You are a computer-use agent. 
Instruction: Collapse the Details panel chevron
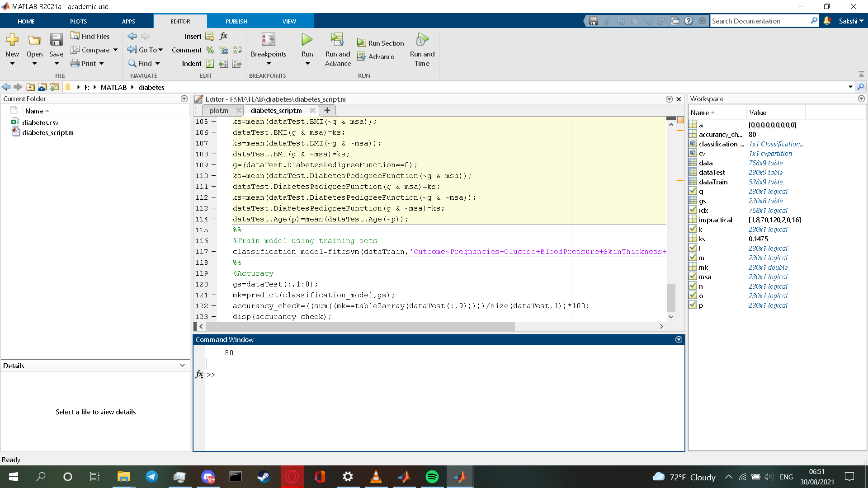coord(183,365)
